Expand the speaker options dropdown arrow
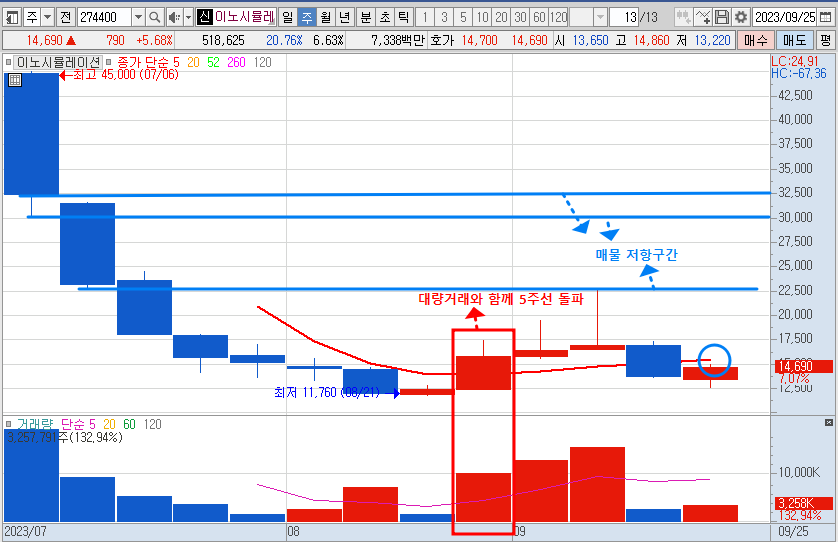The height and width of the screenshot is (542, 838). click(188, 18)
